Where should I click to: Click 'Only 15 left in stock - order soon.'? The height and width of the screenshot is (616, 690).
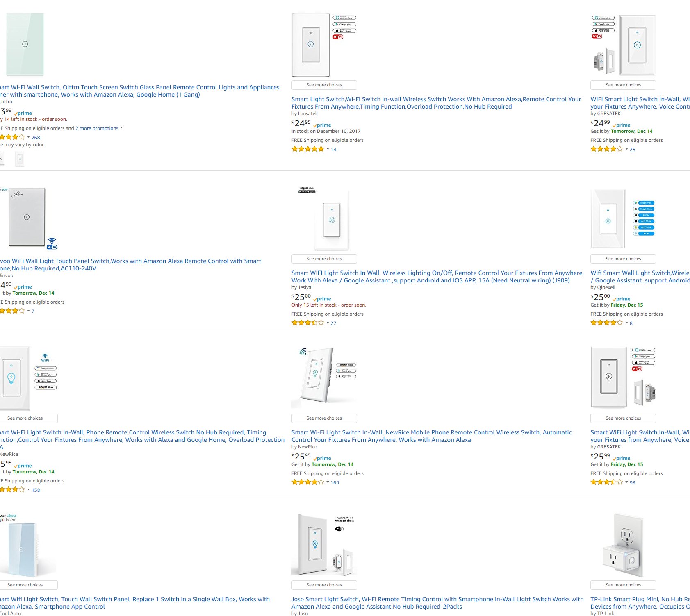(x=329, y=305)
